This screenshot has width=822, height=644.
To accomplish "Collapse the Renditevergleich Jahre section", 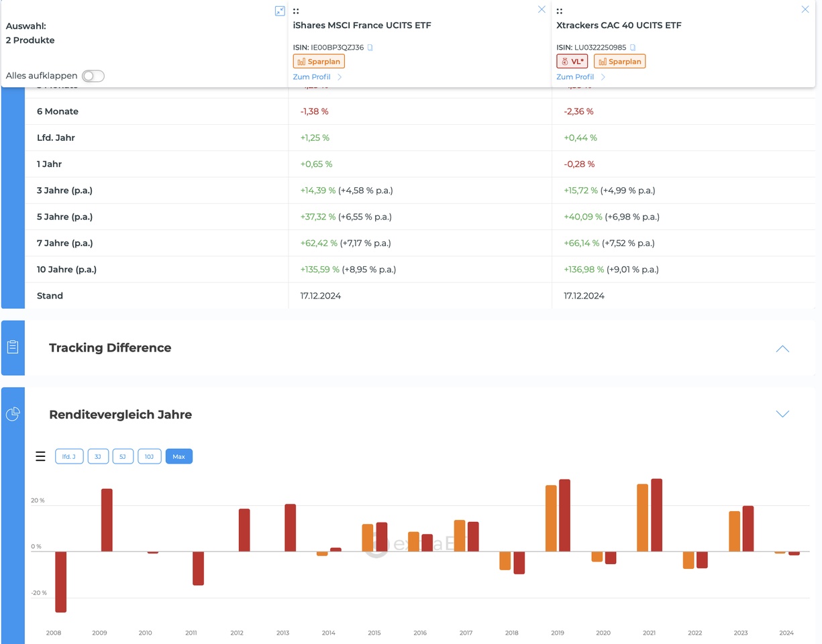I will click(782, 414).
